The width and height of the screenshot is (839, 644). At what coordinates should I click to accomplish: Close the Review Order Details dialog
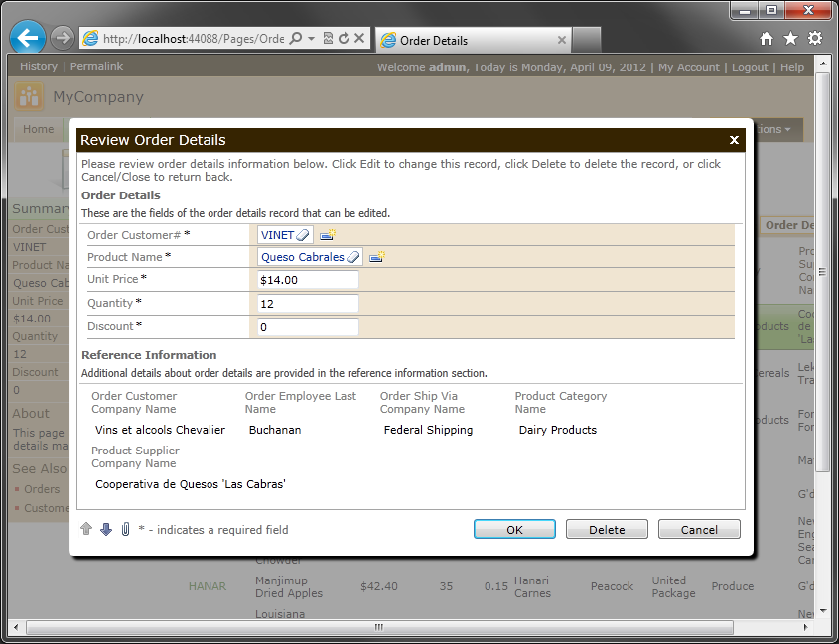(734, 140)
